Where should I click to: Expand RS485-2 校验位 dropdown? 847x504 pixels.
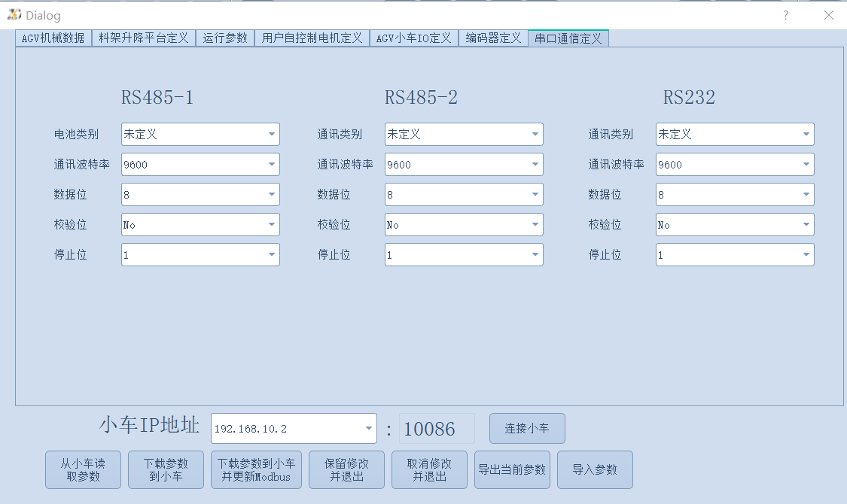[464, 225]
